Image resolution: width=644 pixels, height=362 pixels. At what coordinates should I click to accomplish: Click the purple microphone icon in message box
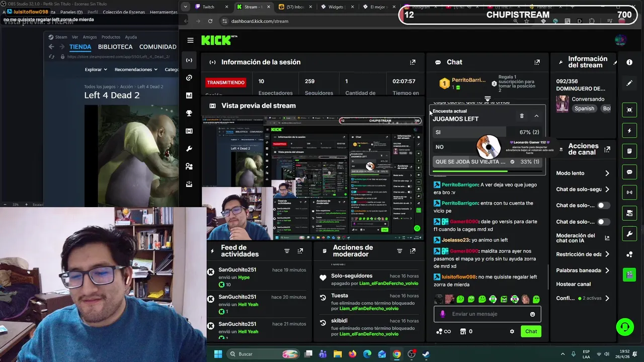[x=443, y=314]
